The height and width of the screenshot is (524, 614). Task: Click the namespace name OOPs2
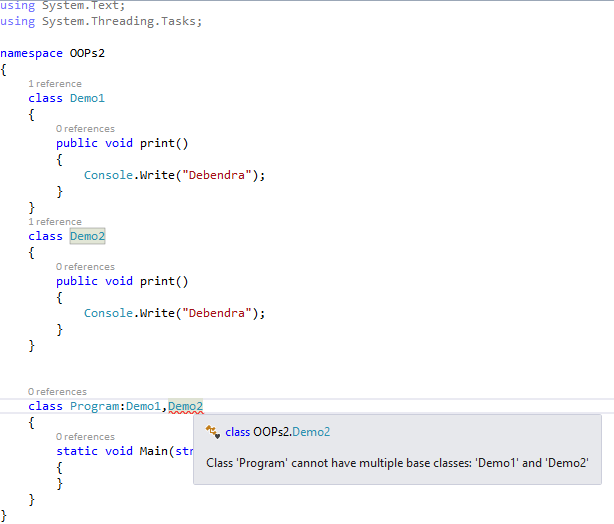click(x=87, y=53)
